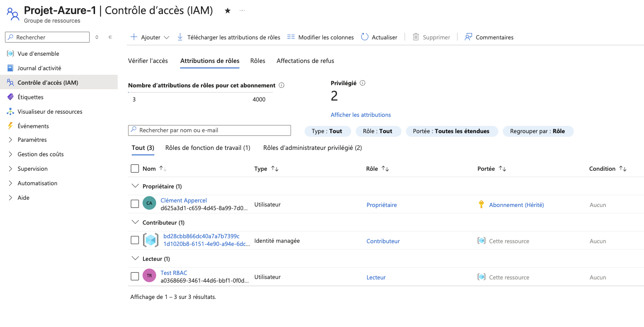Open the Clément Appercel user link

point(184,200)
